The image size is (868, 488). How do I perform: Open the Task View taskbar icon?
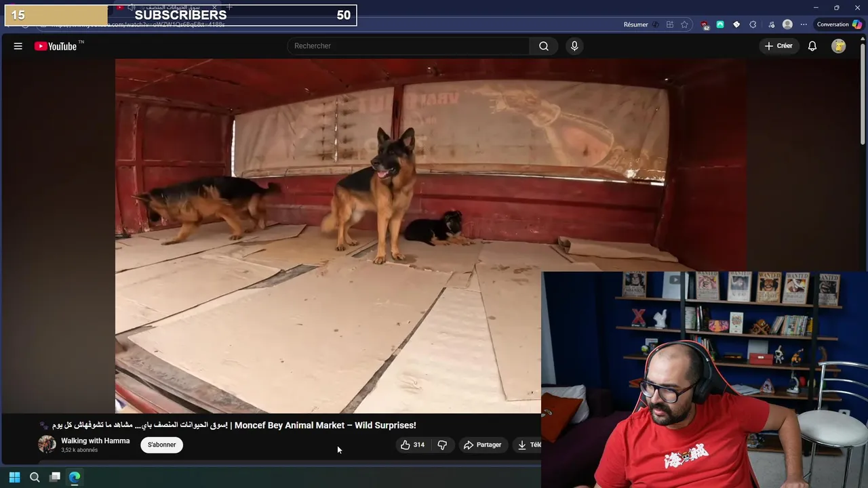tap(55, 477)
